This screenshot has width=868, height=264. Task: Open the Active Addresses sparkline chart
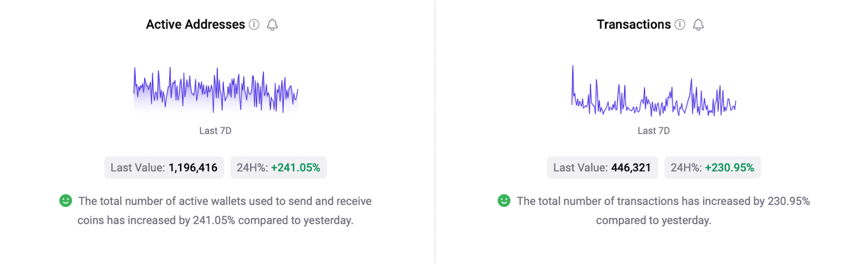pyautogui.click(x=215, y=90)
